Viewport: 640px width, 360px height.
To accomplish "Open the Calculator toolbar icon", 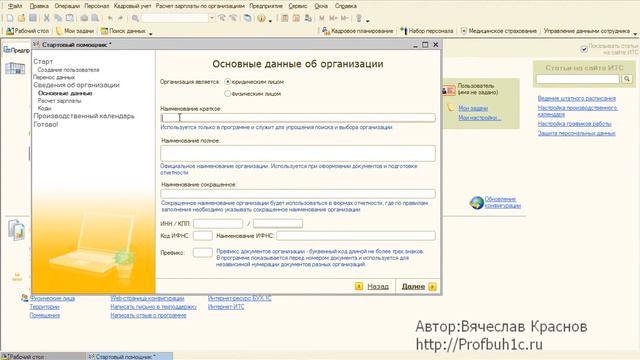I will tap(285, 18).
